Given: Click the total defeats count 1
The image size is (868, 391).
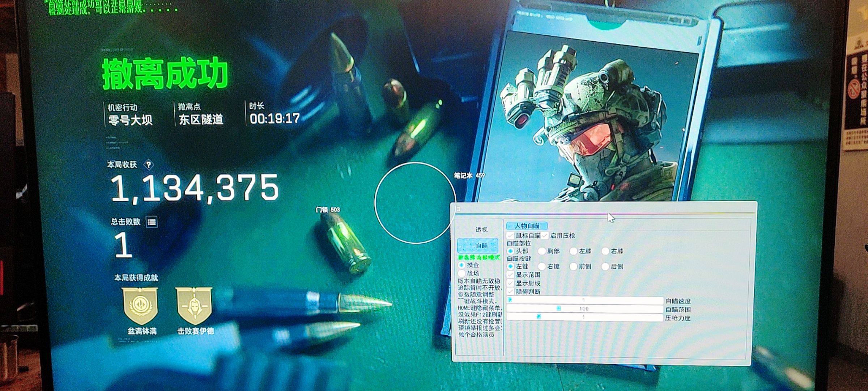Looking at the screenshot, I should pos(123,245).
